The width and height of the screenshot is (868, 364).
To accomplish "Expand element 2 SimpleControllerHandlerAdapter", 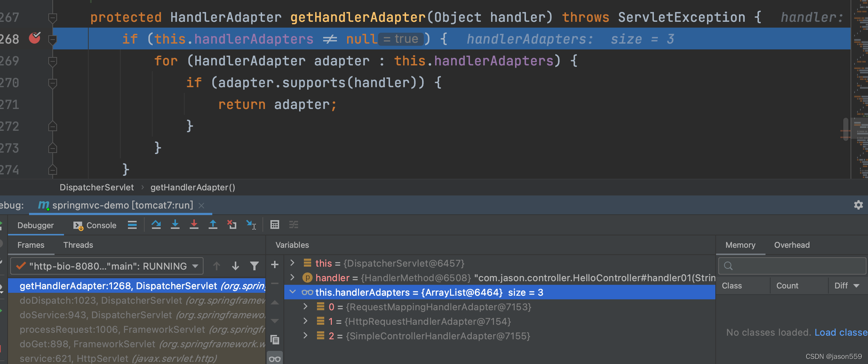I will 305,335.
